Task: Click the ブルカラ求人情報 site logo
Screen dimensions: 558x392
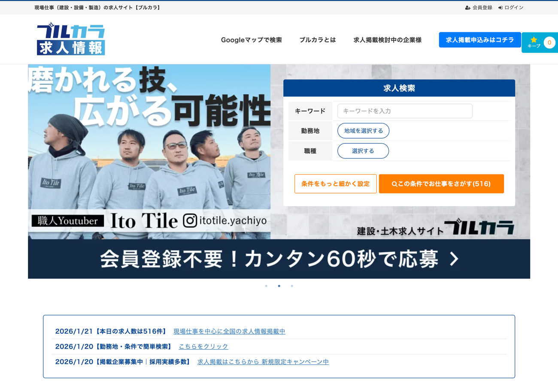Action: (71, 39)
